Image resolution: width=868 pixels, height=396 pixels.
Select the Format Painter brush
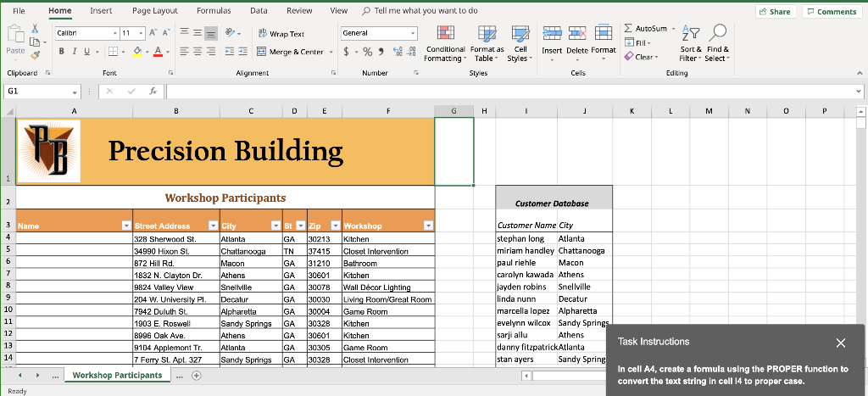pos(35,55)
